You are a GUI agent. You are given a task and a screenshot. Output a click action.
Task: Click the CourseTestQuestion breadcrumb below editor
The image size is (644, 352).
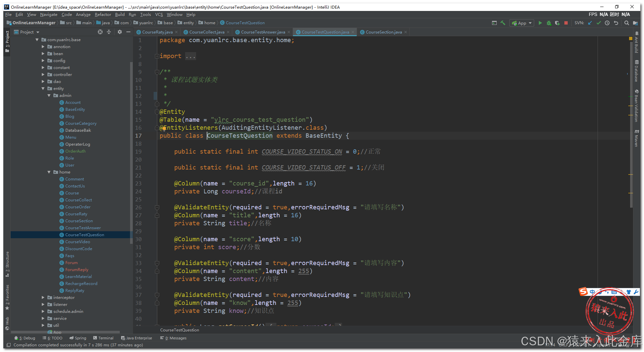tap(179, 330)
